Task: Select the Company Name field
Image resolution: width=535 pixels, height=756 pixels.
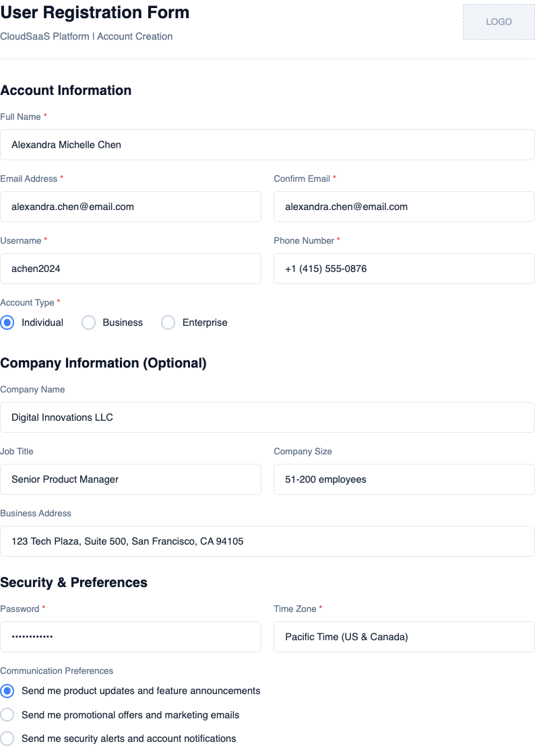Action: [x=267, y=417]
